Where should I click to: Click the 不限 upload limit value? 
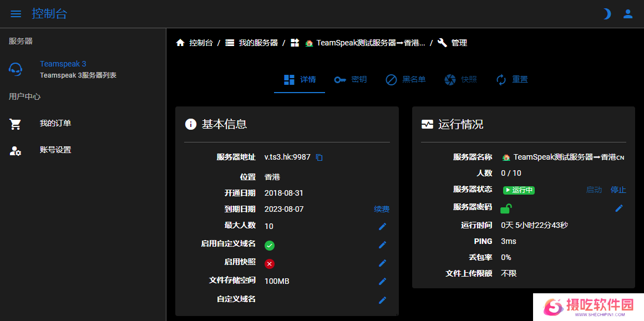pos(509,273)
